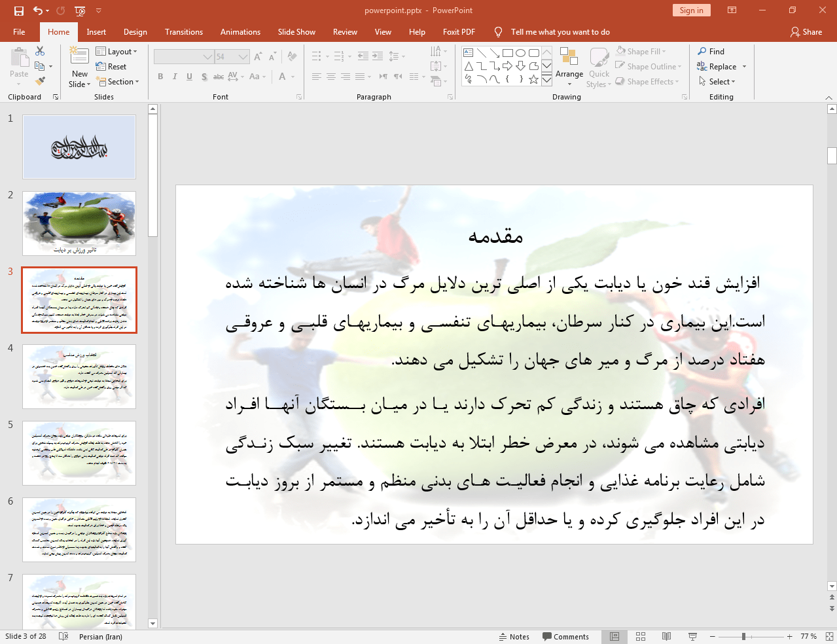Click the Clear All Formatting icon
Viewport: 837px width, 644px height.
coord(292,57)
